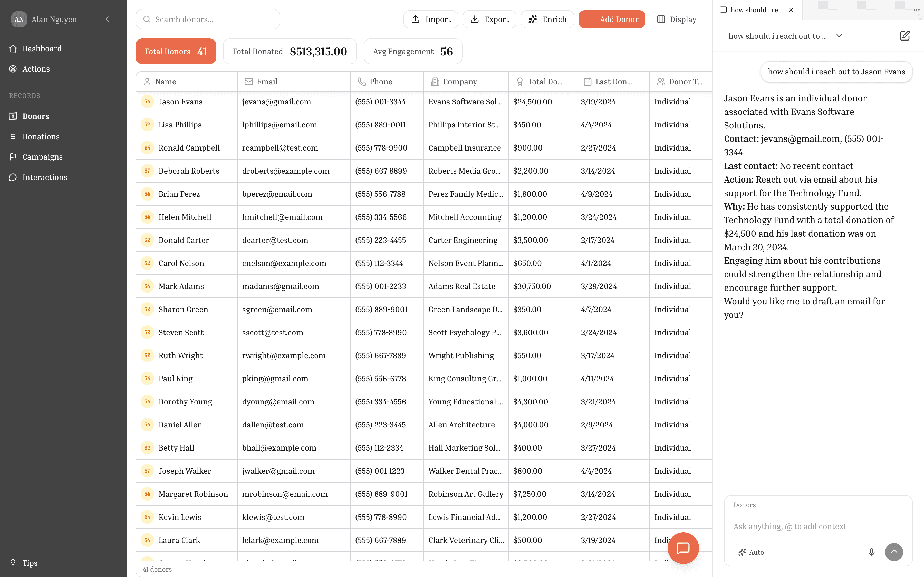The width and height of the screenshot is (924, 577).
Task: Click the Enrich sparkle icon in the toolbar
Action: pyautogui.click(x=532, y=19)
